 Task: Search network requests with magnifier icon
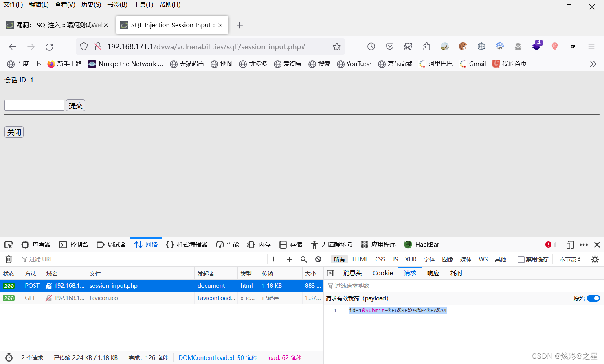pos(304,259)
